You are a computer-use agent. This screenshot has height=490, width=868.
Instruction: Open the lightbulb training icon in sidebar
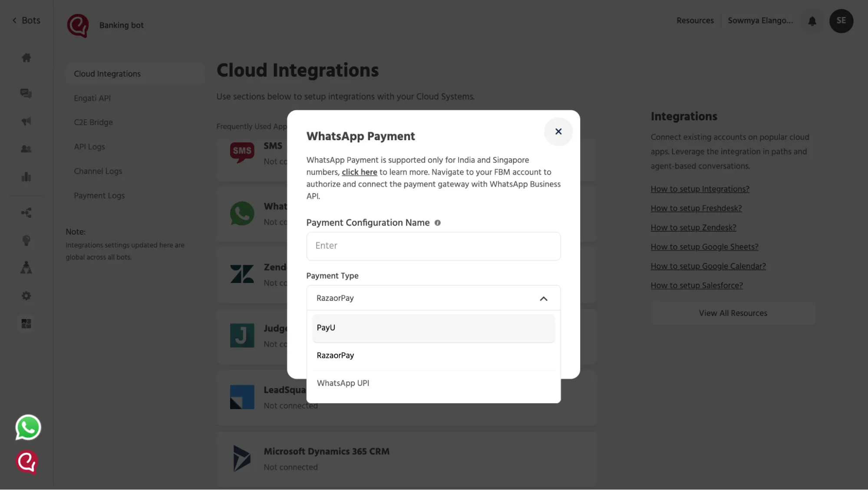coord(26,240)
